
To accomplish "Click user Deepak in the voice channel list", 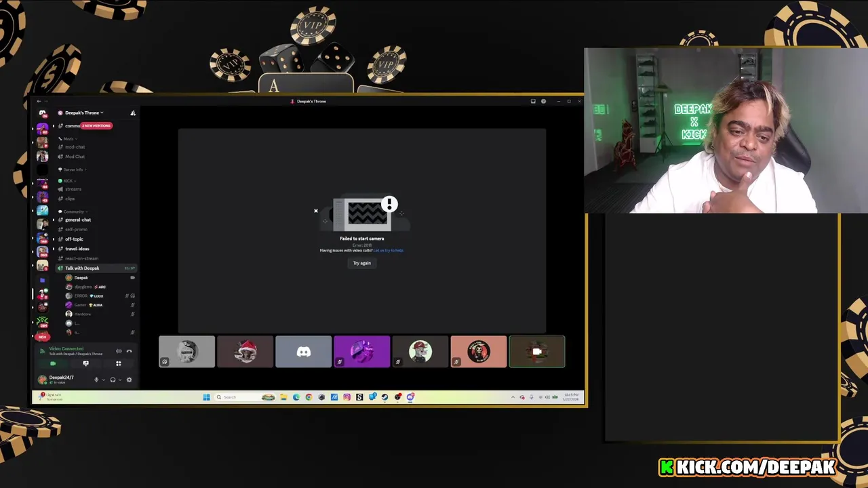I will tap(81, 278).
